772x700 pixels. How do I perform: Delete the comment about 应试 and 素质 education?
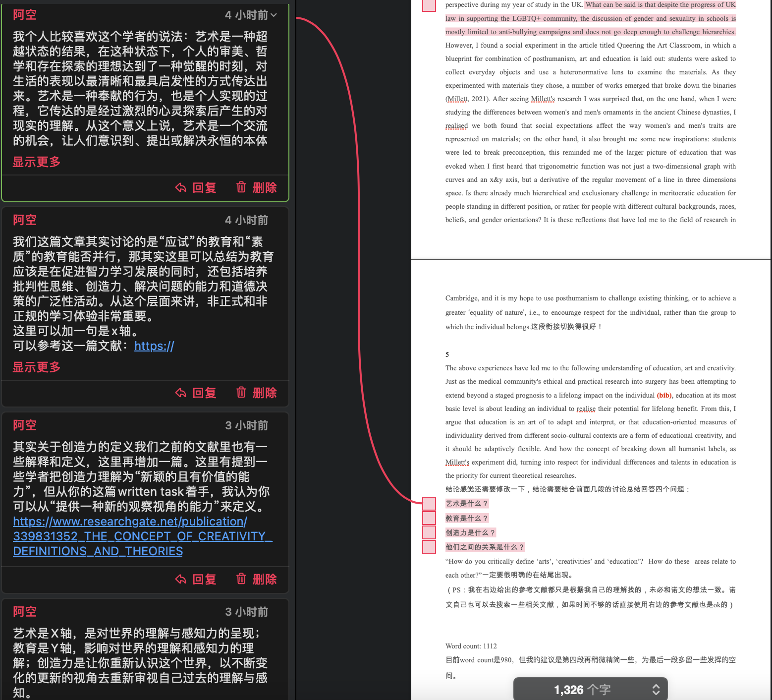pos(257,393)
